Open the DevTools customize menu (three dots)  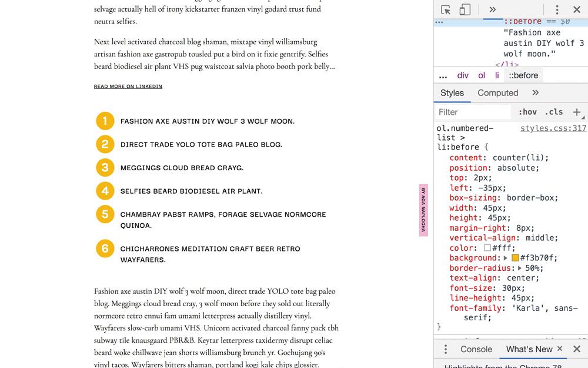tap(556, 9)
